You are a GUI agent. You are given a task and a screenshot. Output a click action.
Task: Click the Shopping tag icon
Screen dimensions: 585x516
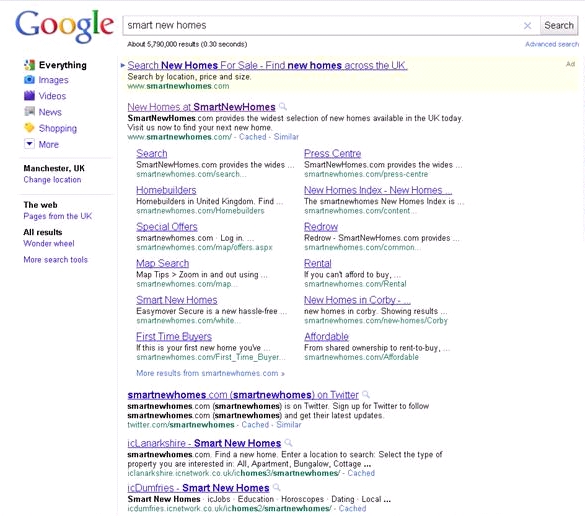[x=29, y=128]
